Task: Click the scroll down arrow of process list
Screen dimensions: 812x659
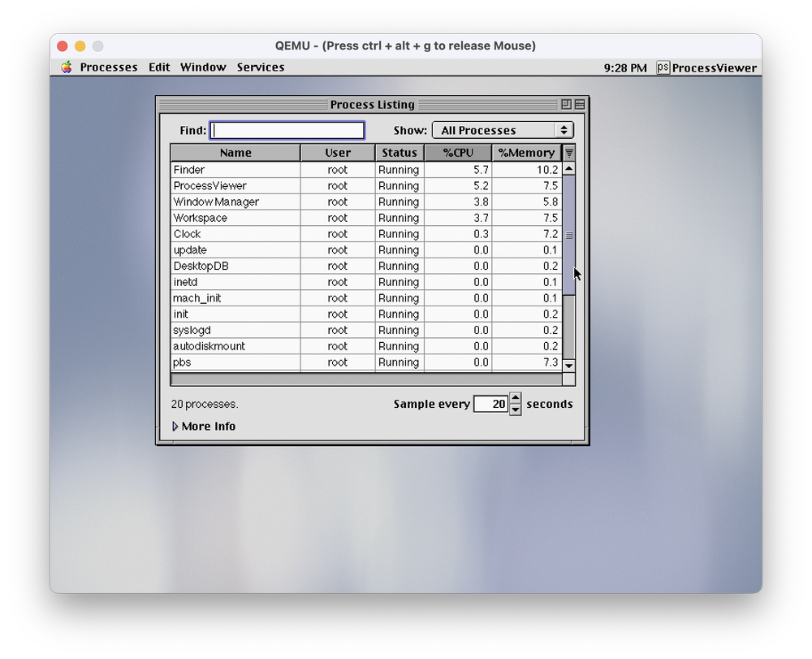Action: [568, 366]
